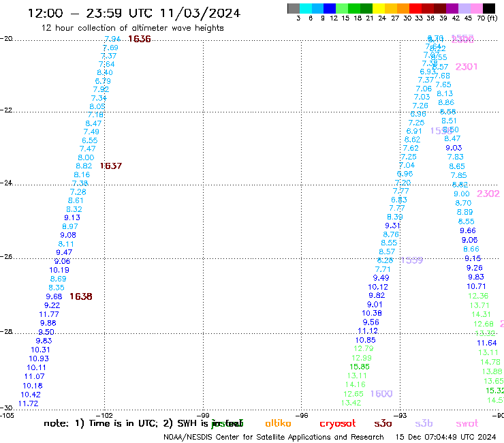Click the light green 15 ft legend swatch

[x=342, y=8]
